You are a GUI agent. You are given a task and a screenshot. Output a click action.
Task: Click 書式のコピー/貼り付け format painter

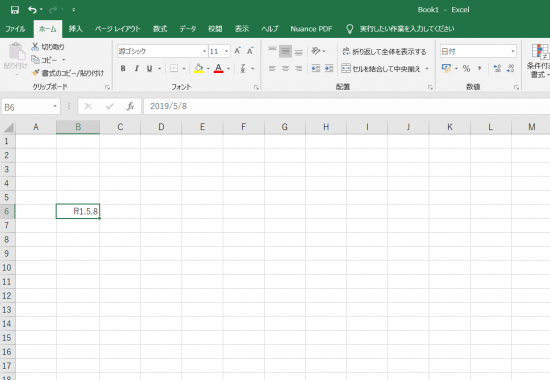(68, 73)
